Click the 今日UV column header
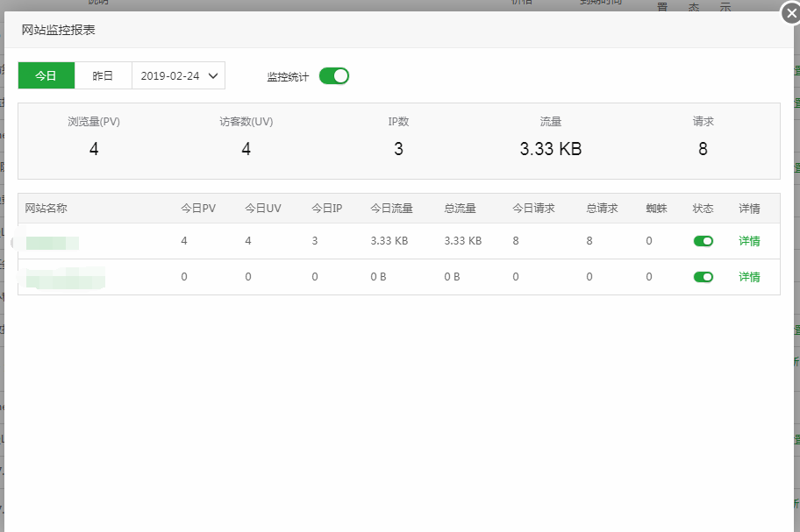 [262, 209]
